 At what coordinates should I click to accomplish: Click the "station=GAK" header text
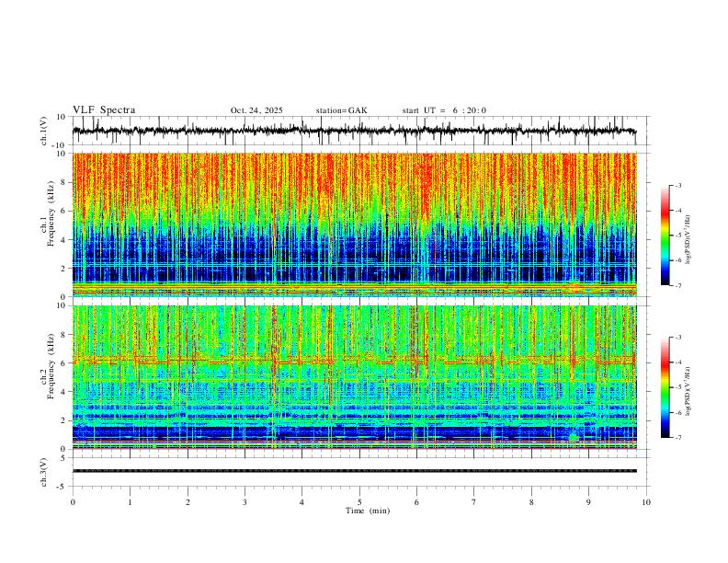pos(341,110)
